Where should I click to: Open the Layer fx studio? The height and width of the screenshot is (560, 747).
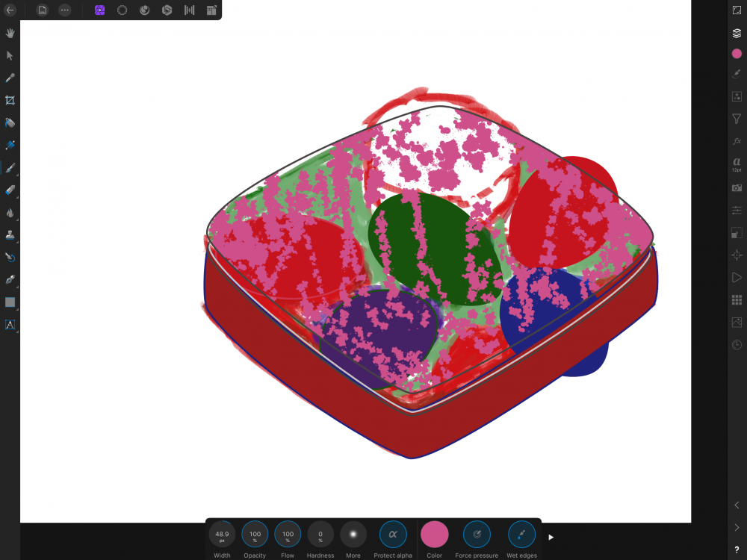click(737, 141)
